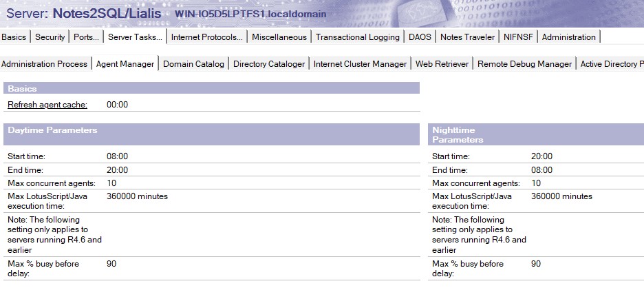The image size is (644, 299).
Task: Switch to the Administration tab
Action: (568, 37)
